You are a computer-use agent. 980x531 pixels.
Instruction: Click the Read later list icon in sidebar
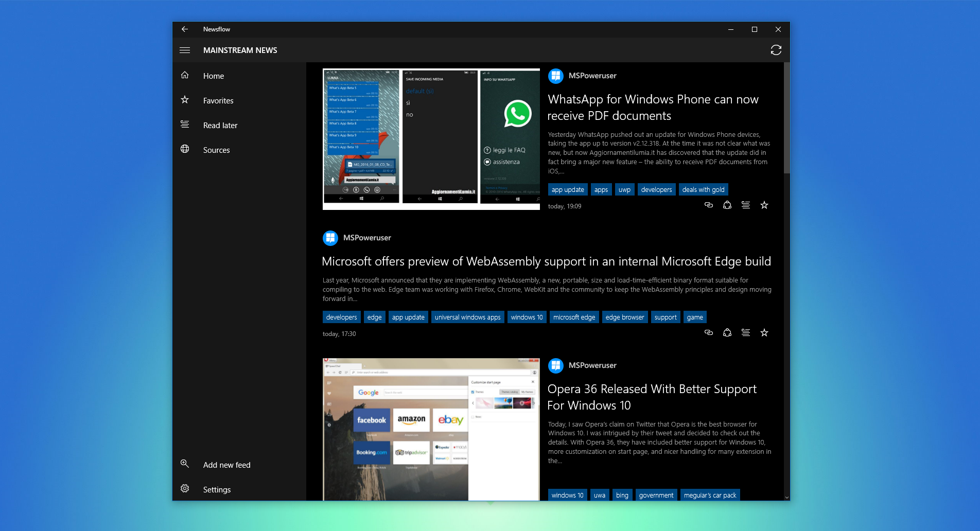[185, 125]
